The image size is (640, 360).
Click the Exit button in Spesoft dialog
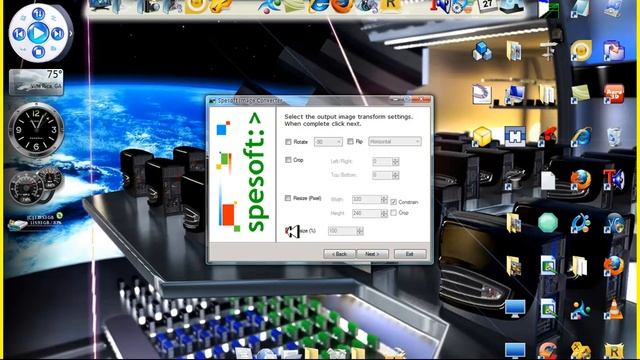[410, 254]
